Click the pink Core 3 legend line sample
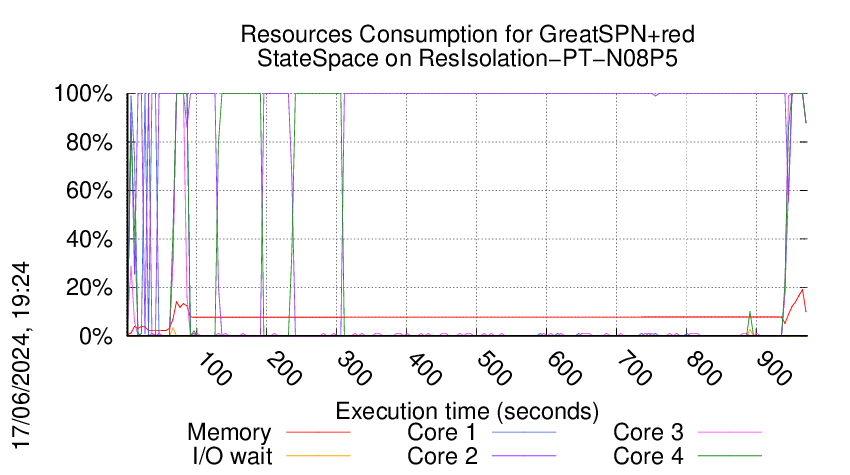 click(730, 433)
